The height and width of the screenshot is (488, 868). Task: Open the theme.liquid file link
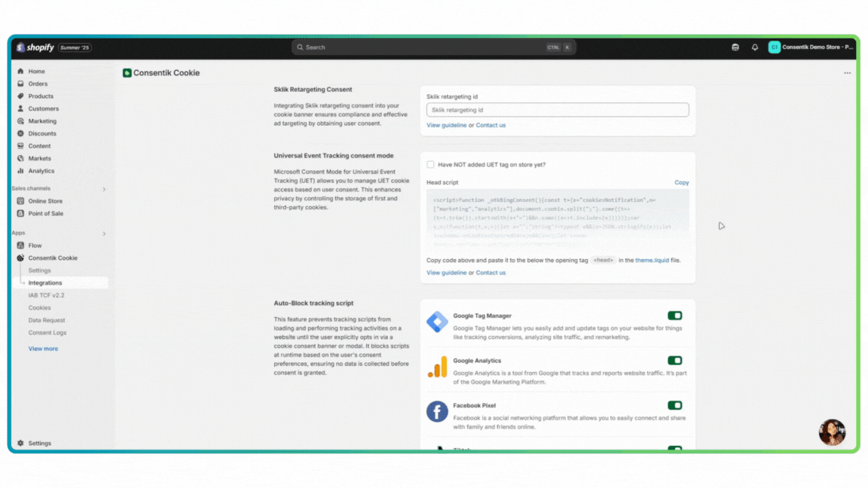coord(652,260)
